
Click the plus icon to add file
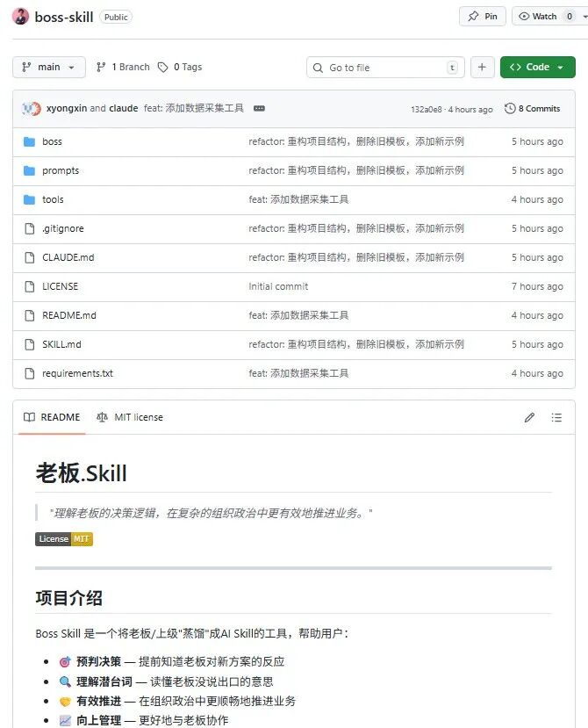(482, 68)
